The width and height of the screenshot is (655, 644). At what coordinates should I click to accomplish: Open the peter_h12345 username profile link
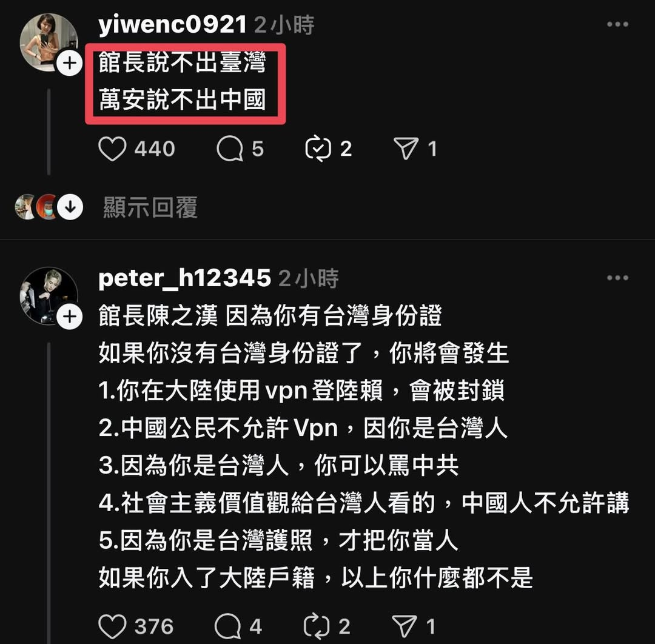pyautogui.click(x=184, y=278)
